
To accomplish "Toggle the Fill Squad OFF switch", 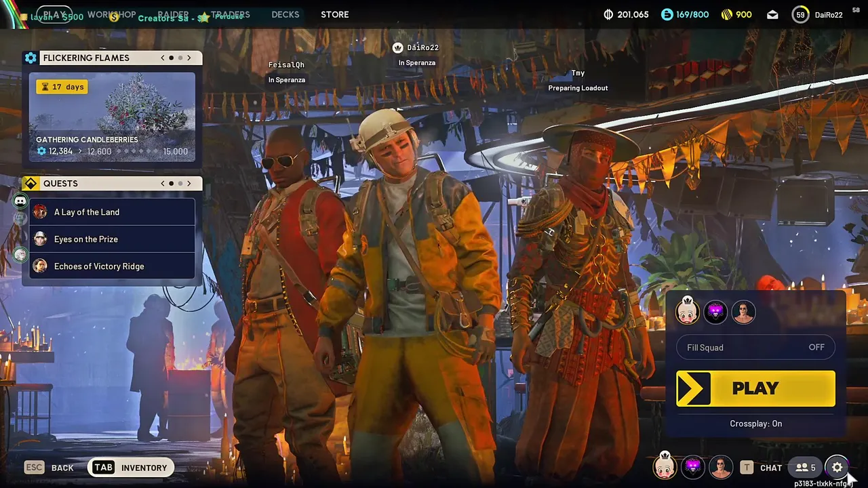I will pos(755,347).
